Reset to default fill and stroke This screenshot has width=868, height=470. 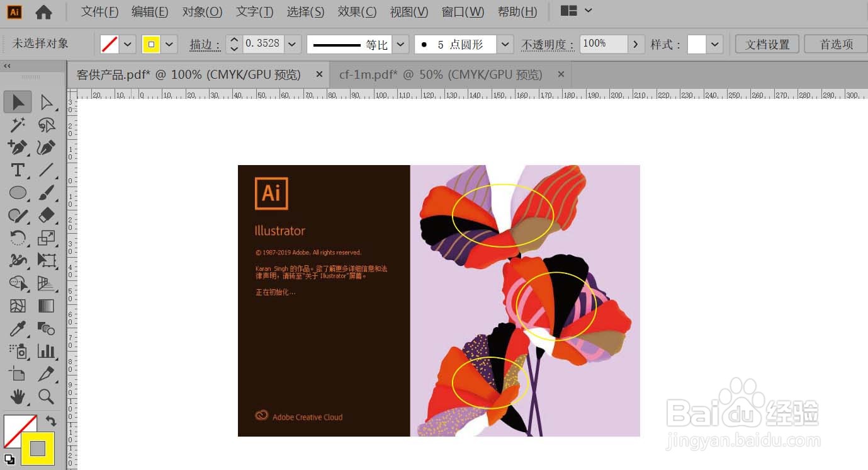coord(9,459)
